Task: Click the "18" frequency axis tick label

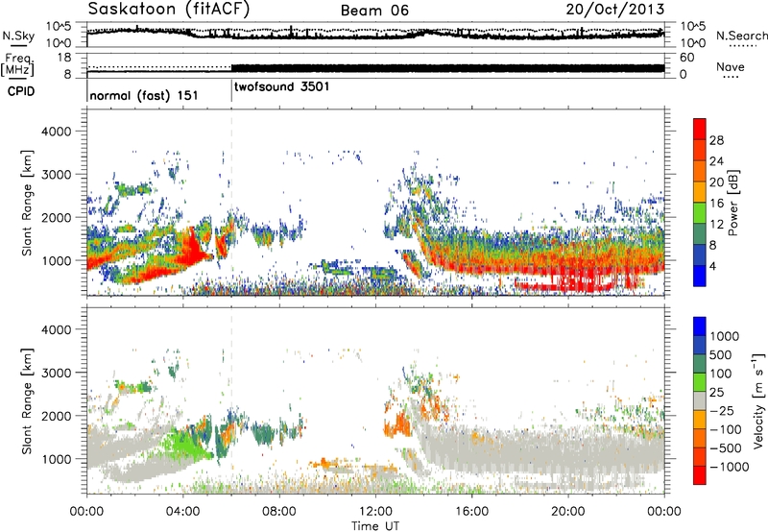Action: coord(64,58)
